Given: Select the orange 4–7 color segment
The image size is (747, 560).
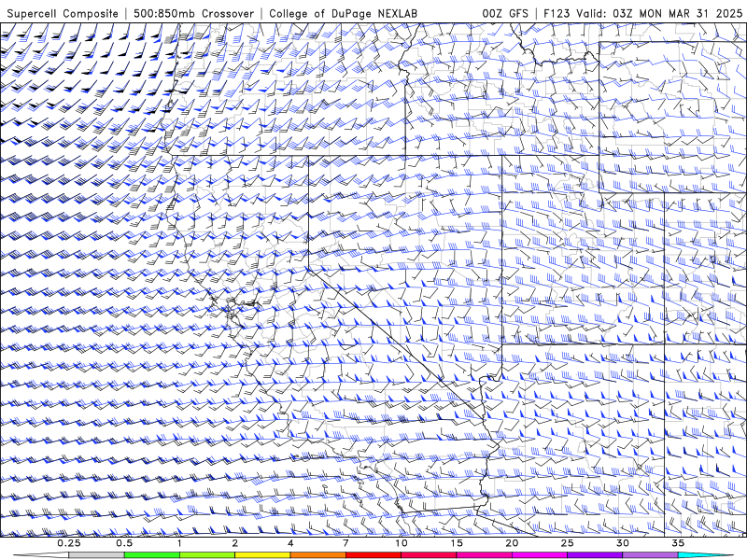Looking at the screenshot, I should click(317, 555).
